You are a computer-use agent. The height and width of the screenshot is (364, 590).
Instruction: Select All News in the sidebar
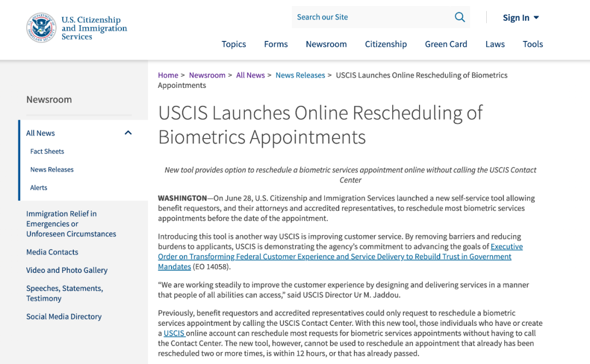coord(40,133)
